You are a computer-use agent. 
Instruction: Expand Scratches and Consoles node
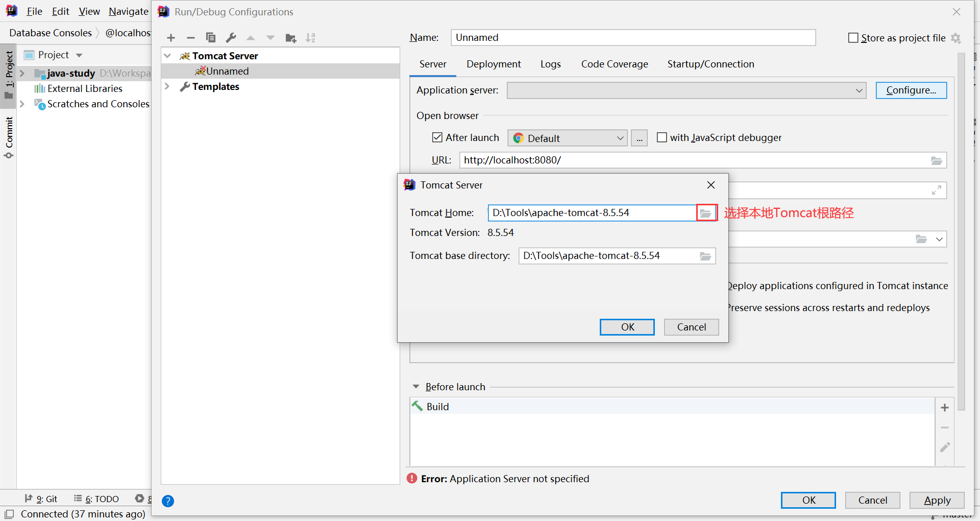click(22, 104)
